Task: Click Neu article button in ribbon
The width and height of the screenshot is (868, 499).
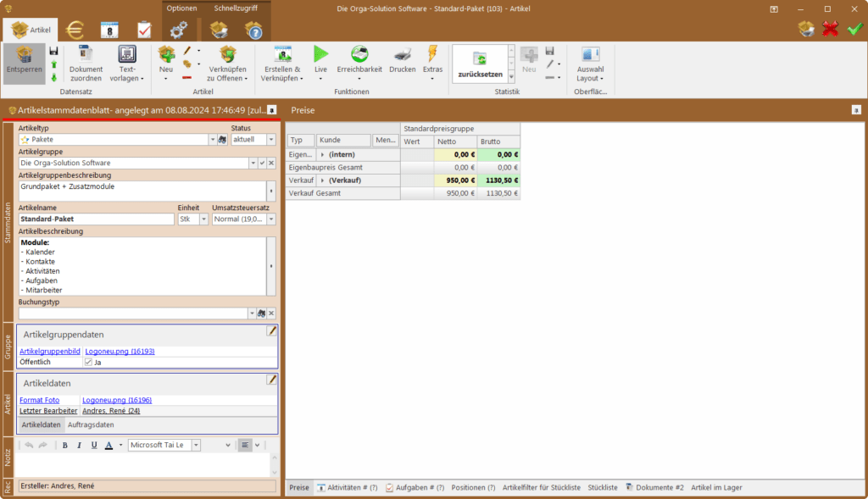Action: [x=166, y=63]
